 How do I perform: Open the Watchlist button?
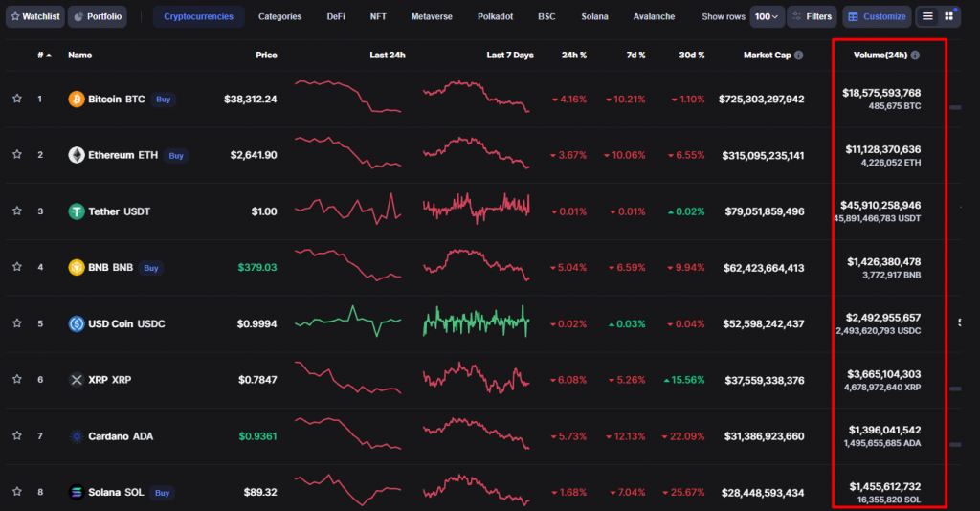[x=35, y=17]
